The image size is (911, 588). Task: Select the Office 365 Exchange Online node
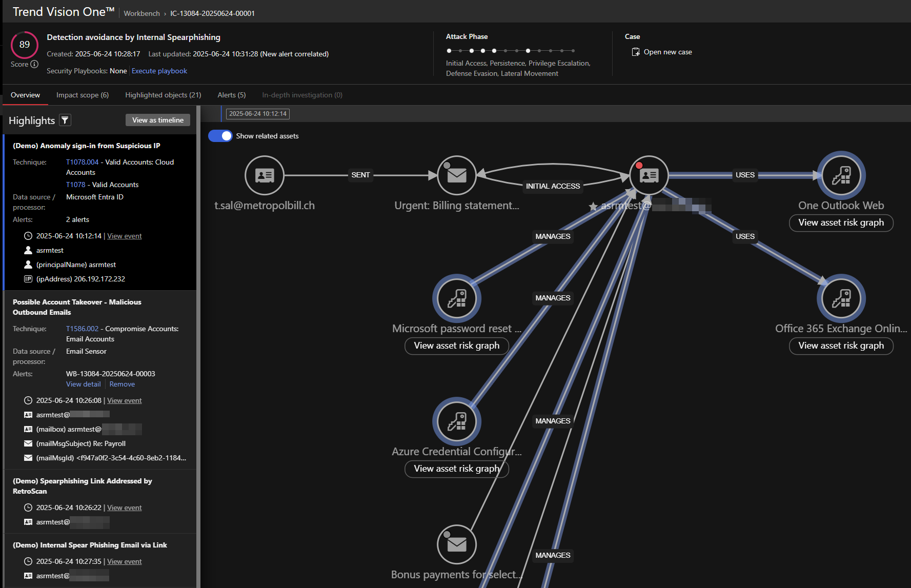[841, 298]
